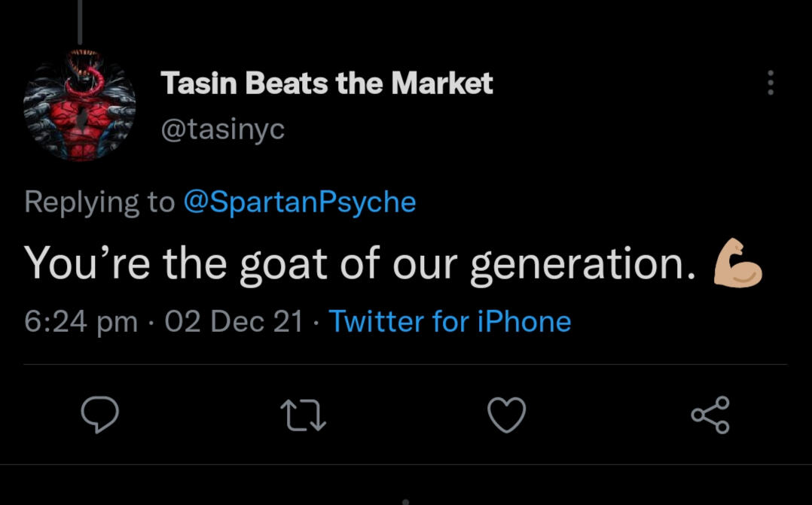This screenshot has width=812, height=505.
Task: Click the Twitter for iPhone source link
Action: (x=450, y=321)
